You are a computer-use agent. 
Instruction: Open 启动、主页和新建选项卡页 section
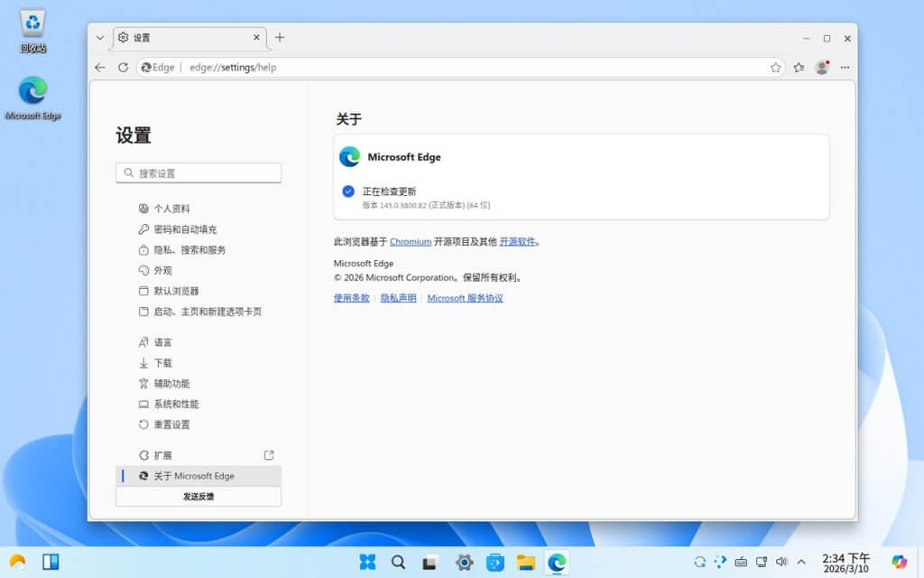pos(199,312)
